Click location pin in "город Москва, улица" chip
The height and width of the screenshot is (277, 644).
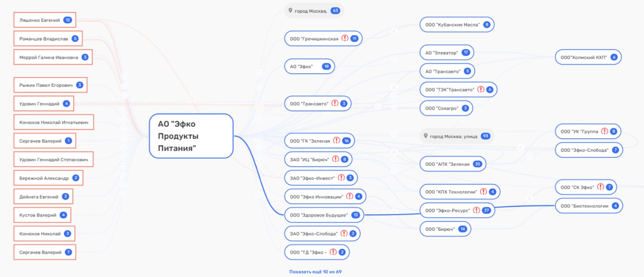pos(426,136)
